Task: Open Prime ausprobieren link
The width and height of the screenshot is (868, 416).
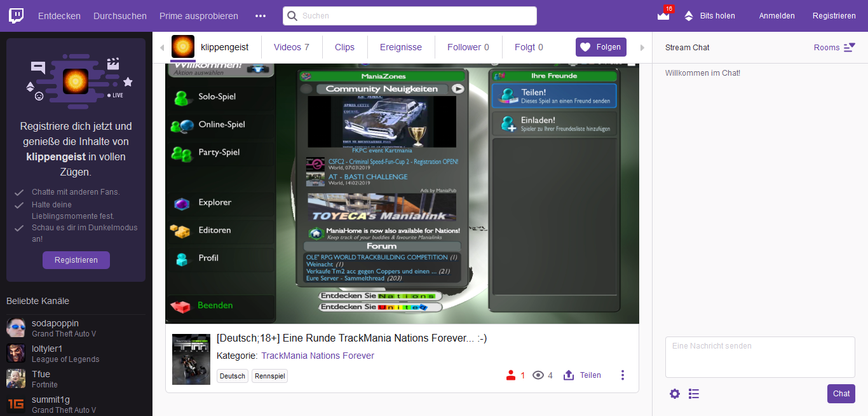Action: pos(199,16)
